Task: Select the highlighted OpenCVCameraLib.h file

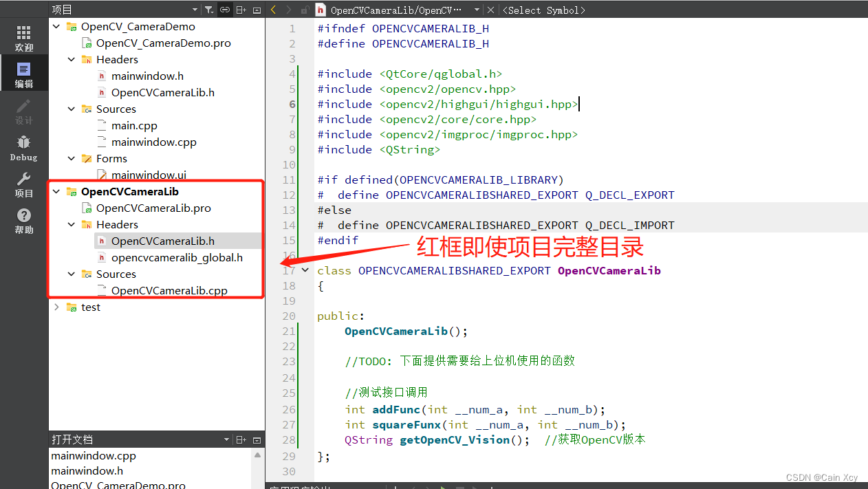Action: (163, 241)
